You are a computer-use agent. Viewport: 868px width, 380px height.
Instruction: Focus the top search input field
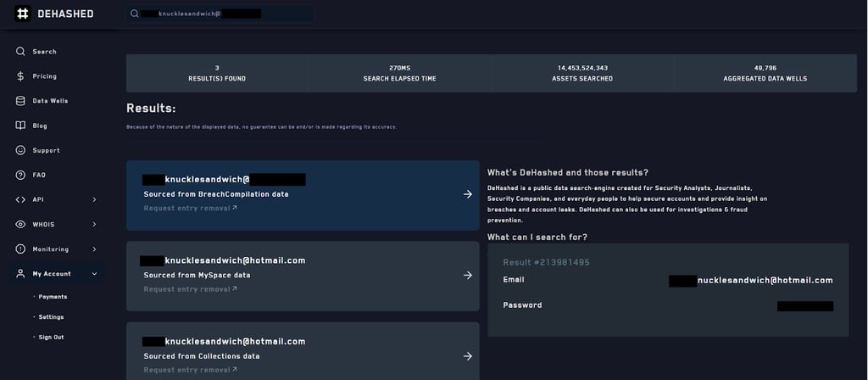220,14
